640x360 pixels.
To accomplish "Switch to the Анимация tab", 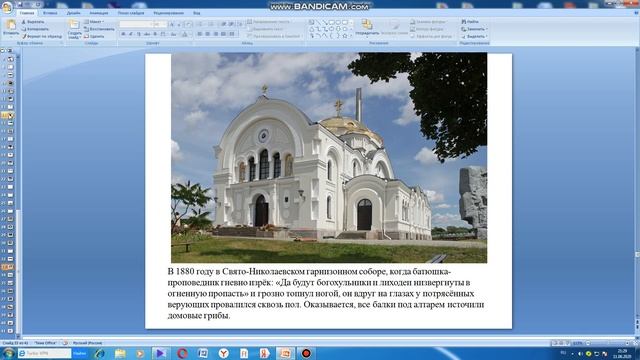I will [x=99, y=13].
